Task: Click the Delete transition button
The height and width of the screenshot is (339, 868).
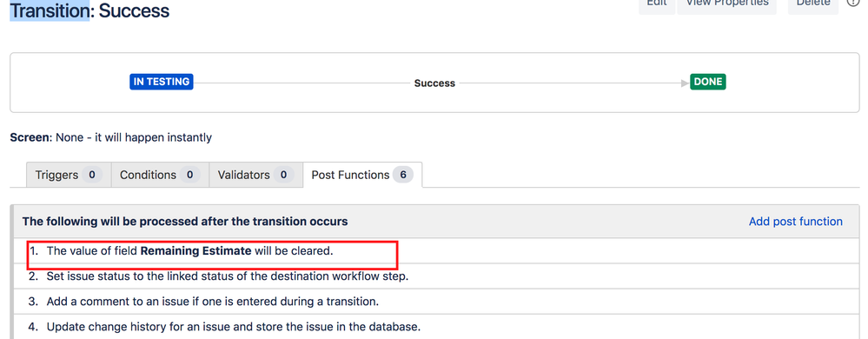Action: click(812, 5)
